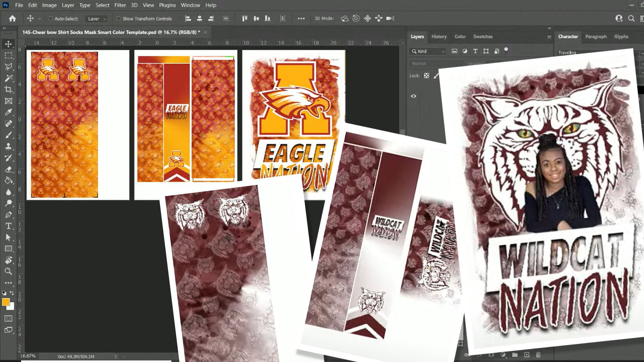Image resolution: width=644 pixels, height=362 pixels.
Task: Open the Edit Toolbar ellipsis in tools panel
Action: (8, 283)
